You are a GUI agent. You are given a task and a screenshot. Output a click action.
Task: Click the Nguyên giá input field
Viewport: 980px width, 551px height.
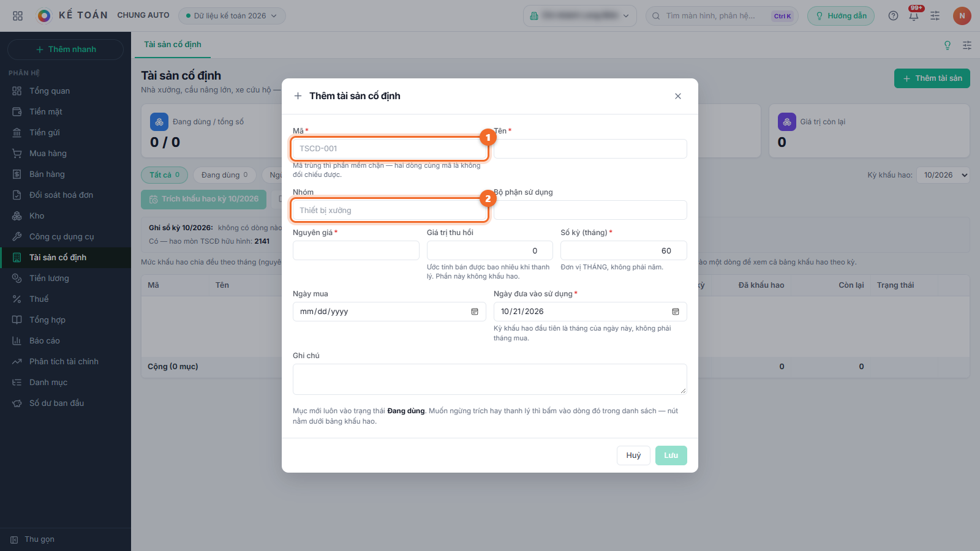(356, 250)
